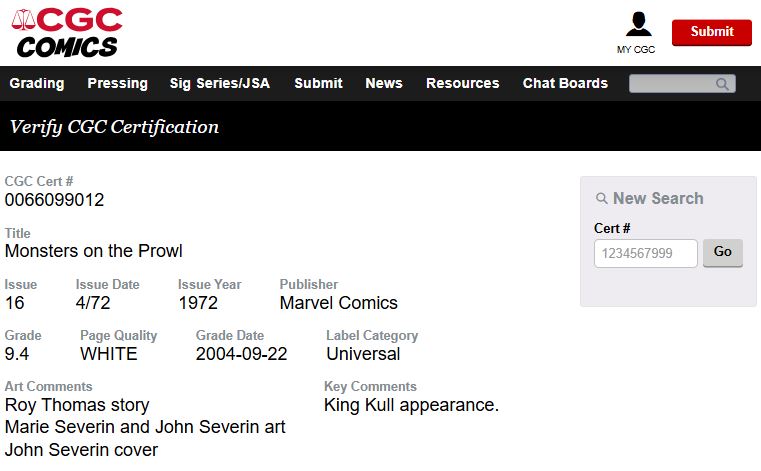Click the title Monsters on the Prowl
The image size is (761, 471).
[94, 251]
